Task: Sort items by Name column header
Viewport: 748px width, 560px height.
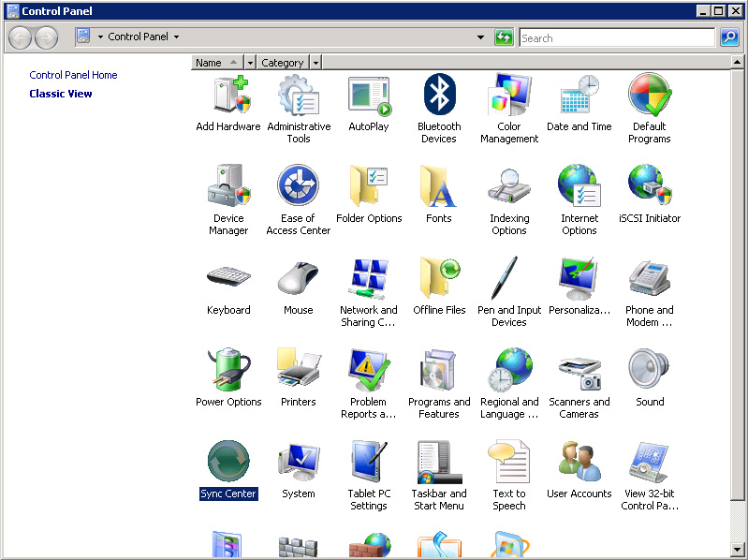Action: click(217, 63)
